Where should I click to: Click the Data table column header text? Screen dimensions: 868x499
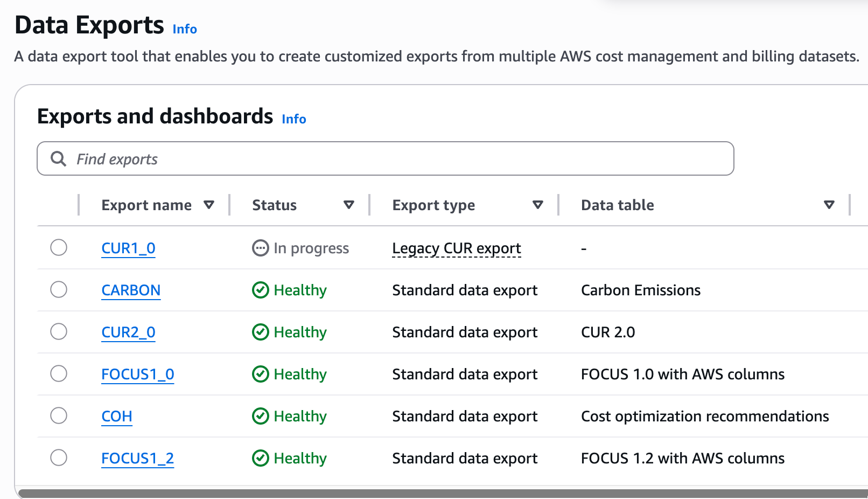[x=618, y=205]
